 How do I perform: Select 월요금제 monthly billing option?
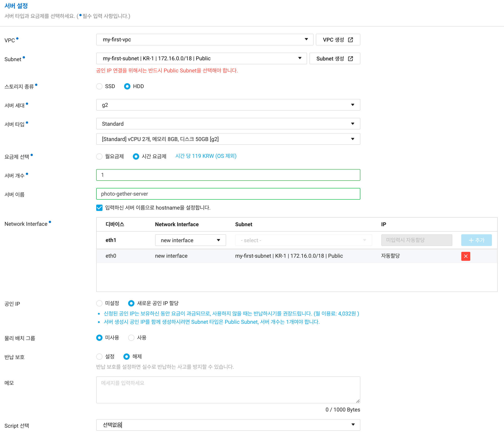point(99,156)
